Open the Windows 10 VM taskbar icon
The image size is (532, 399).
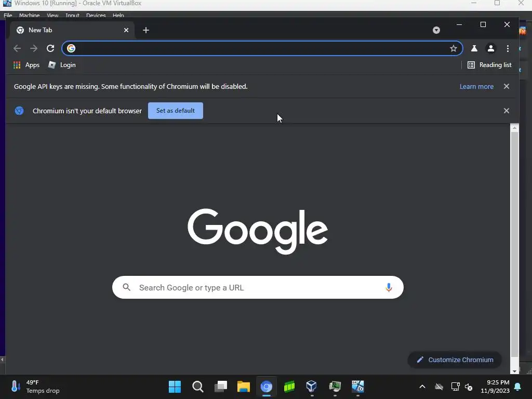click(x=357, y=387)
